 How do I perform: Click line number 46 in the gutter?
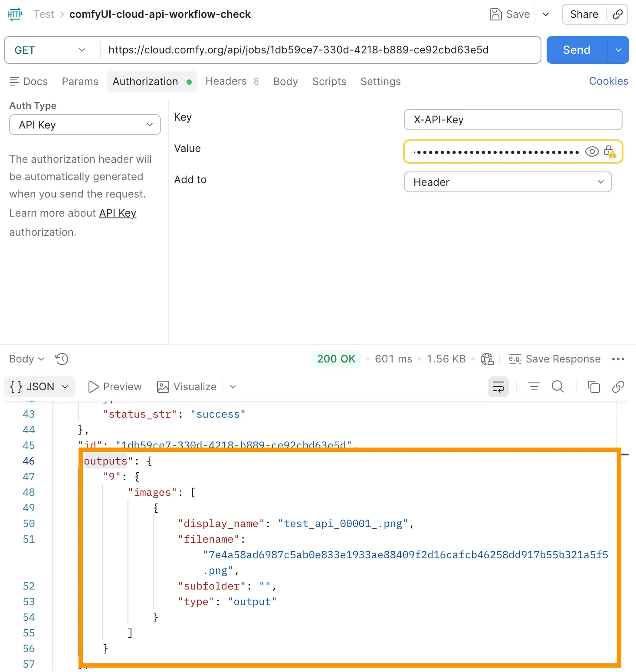29,461
